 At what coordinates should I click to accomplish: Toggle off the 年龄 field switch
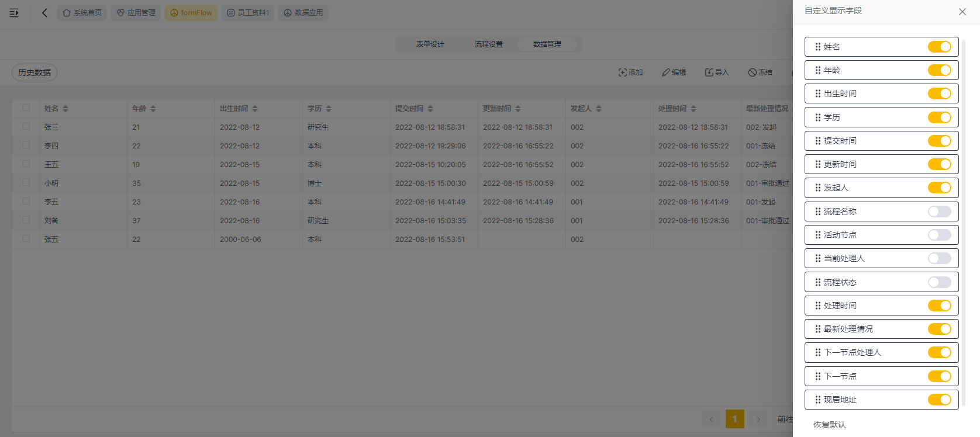click(940, 70)
